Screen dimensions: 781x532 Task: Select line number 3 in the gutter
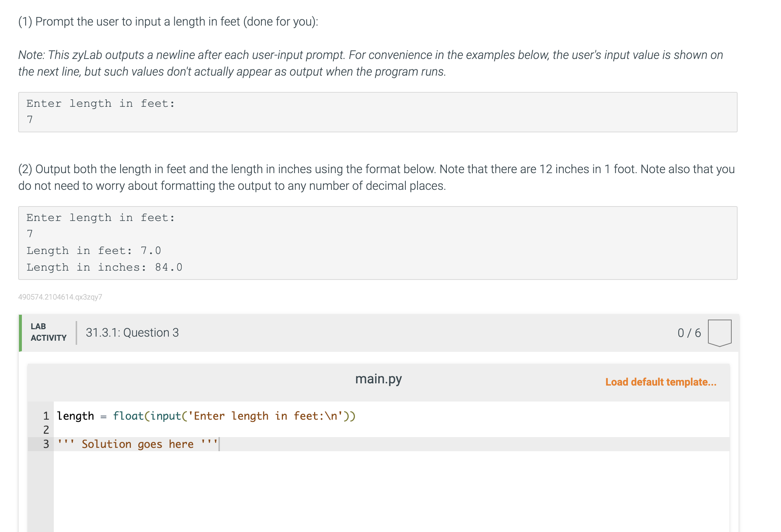coord(46,444)
